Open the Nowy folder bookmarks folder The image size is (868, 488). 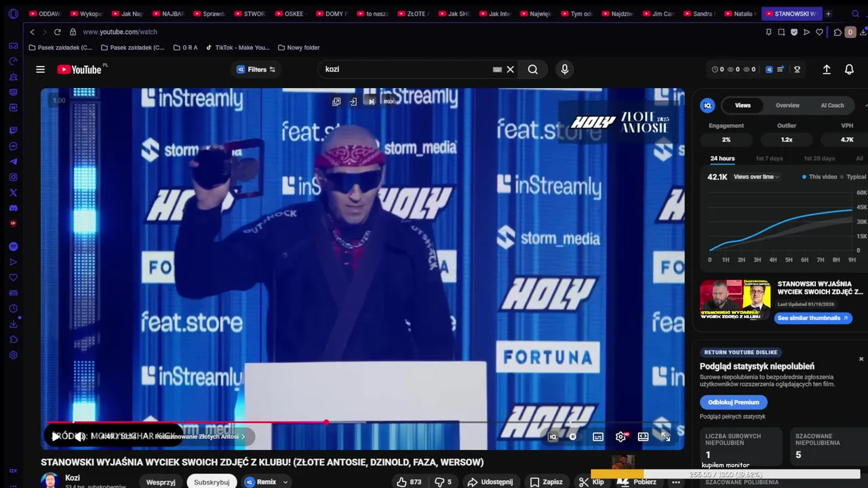[298, 47]
